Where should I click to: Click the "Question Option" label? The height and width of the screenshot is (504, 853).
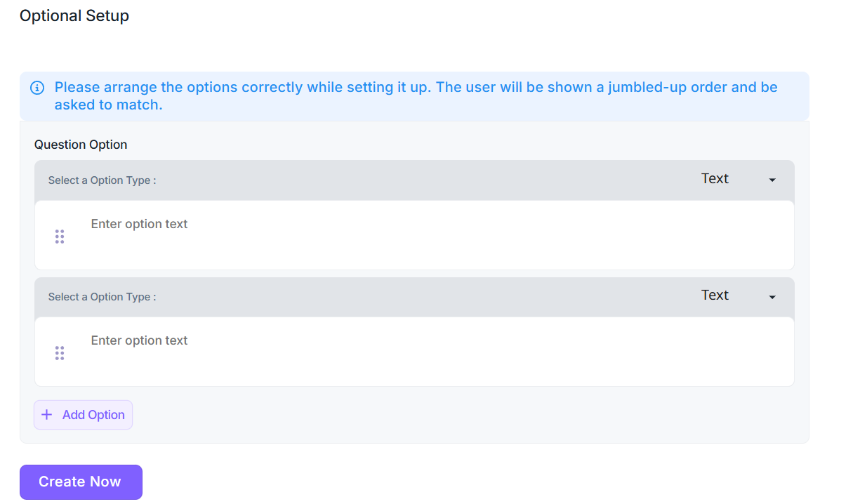pos(81,145)
